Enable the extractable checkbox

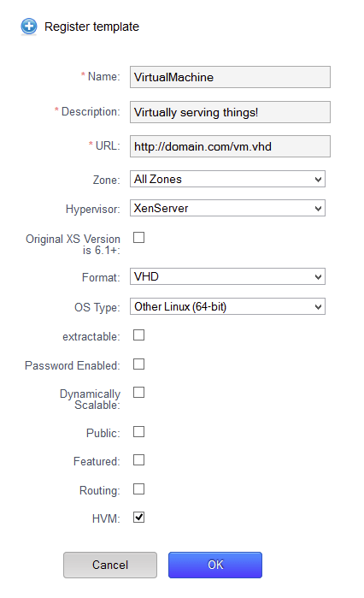tap(138, 335)
